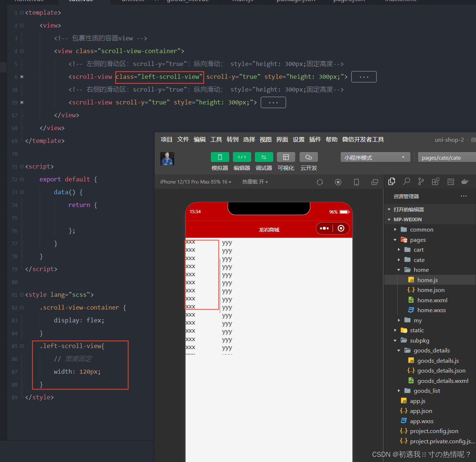This screenshot has height=462, width=476.
Task: Open the 插件 menu
Action: coord(315,139)
